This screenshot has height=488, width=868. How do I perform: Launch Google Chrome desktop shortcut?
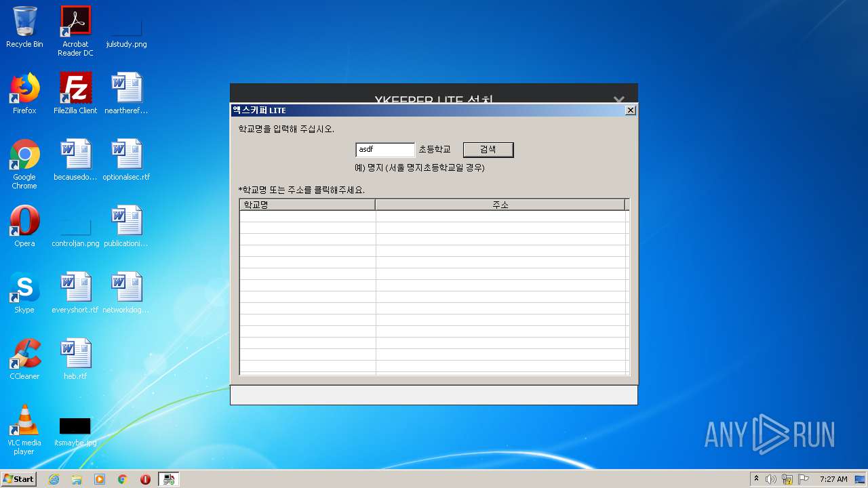pyautogui.click(x=24, y=164)
